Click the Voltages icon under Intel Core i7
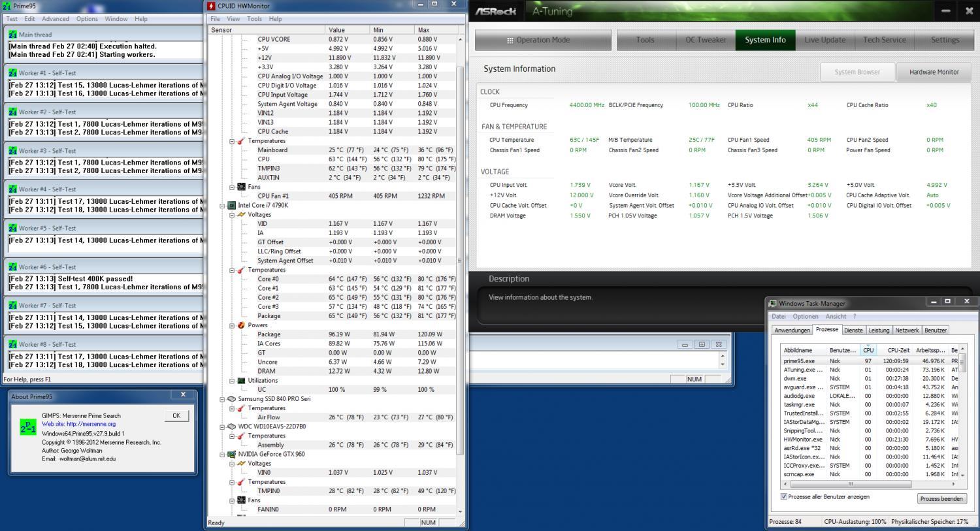 (241, 215)
